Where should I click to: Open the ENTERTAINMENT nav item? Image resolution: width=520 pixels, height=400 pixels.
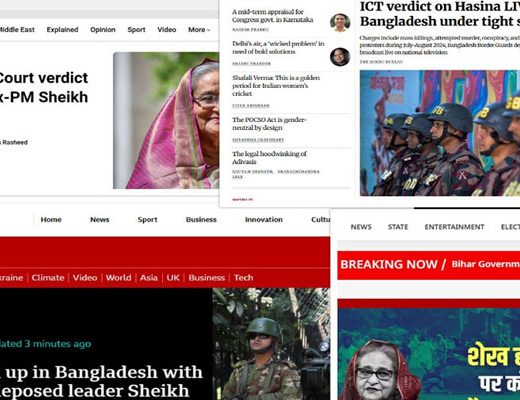(454, 227)
